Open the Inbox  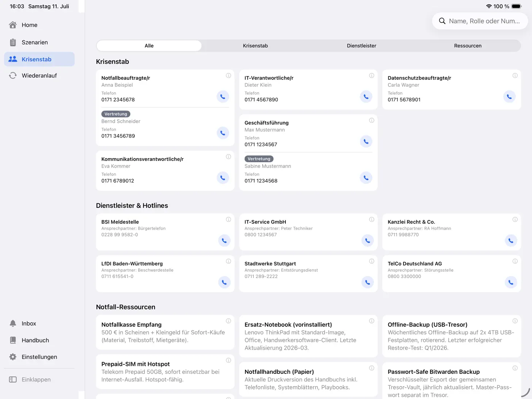39,323
